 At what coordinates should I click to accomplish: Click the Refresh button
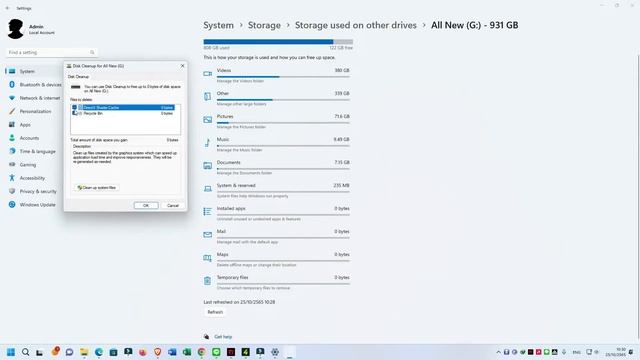coord(215,312)
